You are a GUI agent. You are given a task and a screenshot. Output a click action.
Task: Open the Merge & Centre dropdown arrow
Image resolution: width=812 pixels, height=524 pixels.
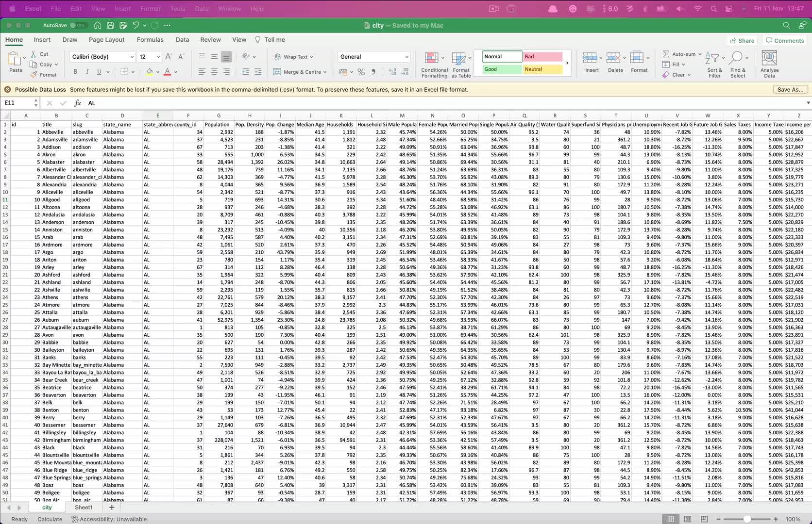[x=325, y=72]
